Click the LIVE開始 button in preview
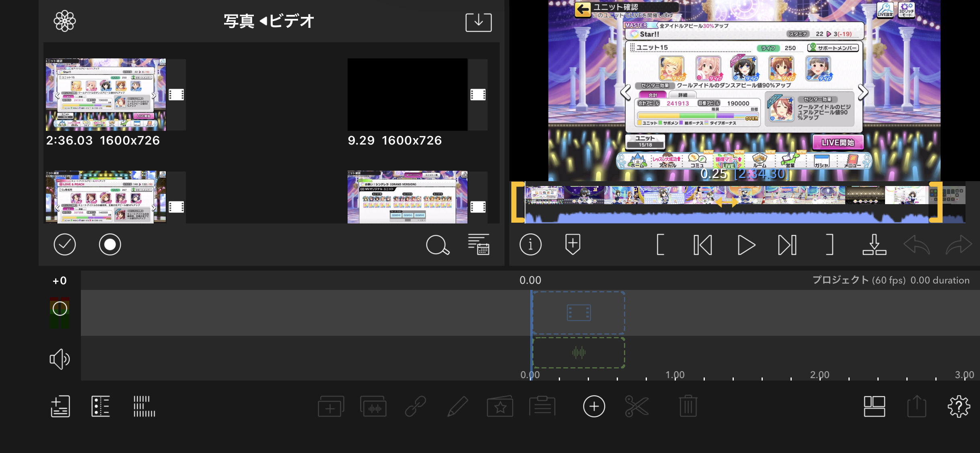This screenshot has width=980, height=453. (x=838, y=143)
